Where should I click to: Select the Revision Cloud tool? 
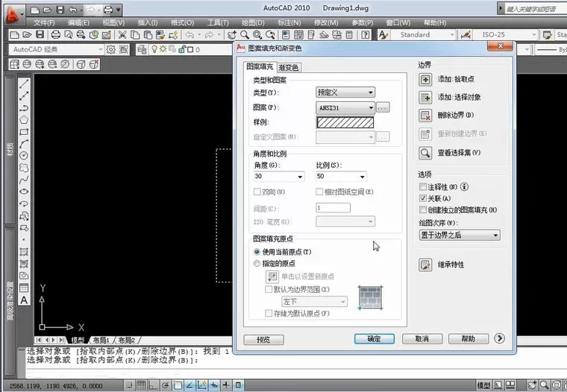24,168
